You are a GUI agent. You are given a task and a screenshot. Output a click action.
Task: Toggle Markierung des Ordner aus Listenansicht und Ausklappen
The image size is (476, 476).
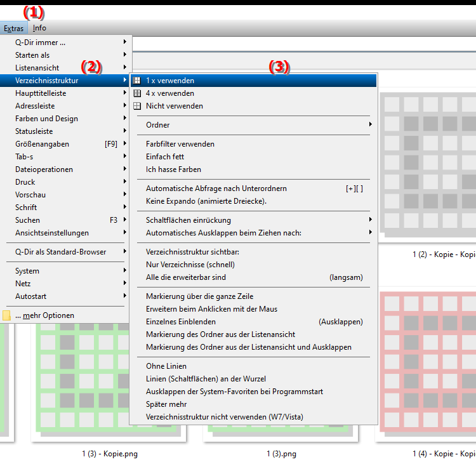[253, 347]
